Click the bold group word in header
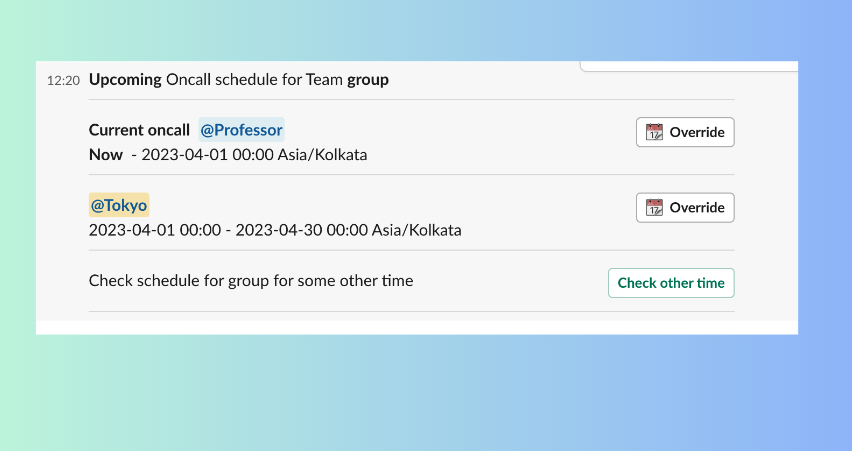This screenshot has width=852, height=451. point(368,79)
